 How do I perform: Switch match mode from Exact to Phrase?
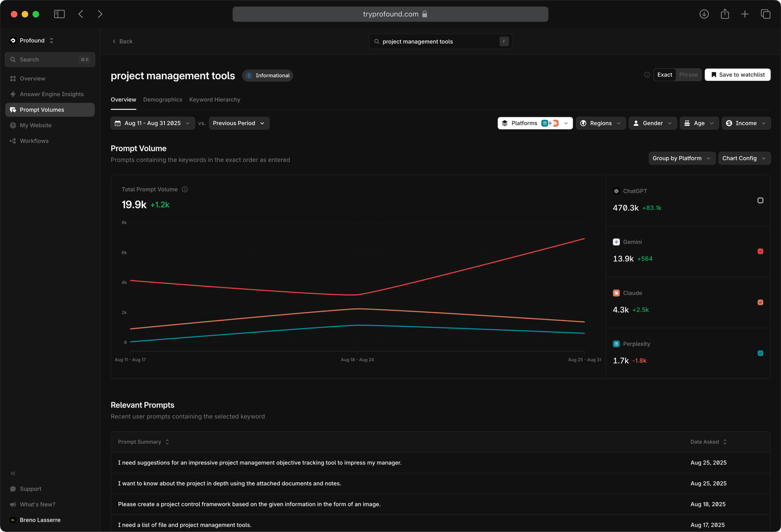(688, 75)
